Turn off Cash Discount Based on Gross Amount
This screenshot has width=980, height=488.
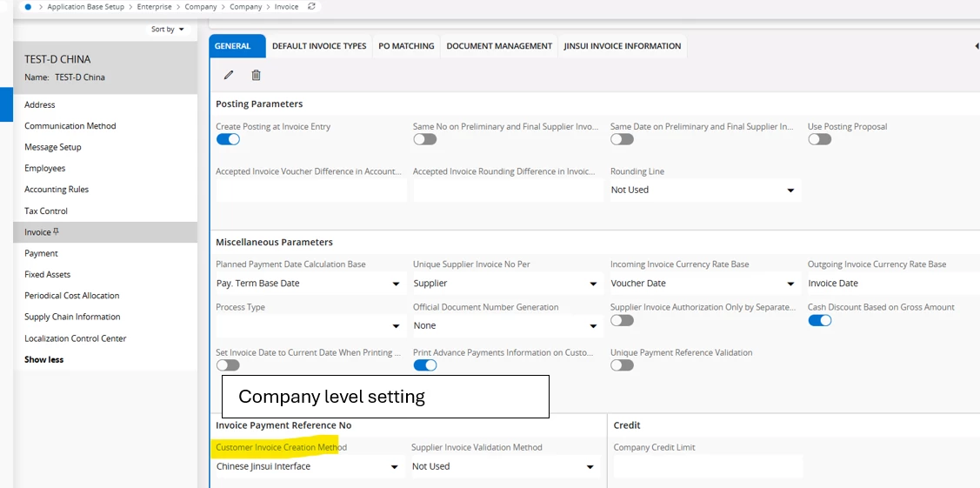tap(819, 320)
